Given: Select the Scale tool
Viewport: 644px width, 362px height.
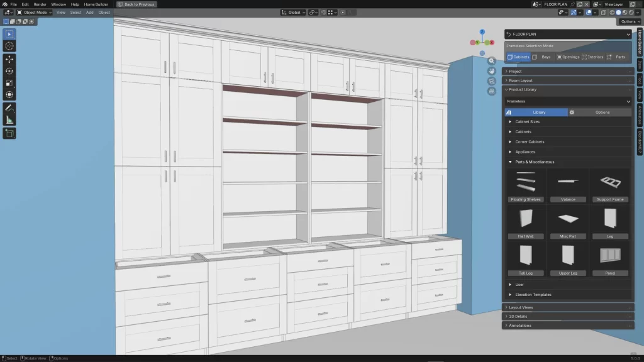Looking at the screenshot, I should (x=9, y=83).
